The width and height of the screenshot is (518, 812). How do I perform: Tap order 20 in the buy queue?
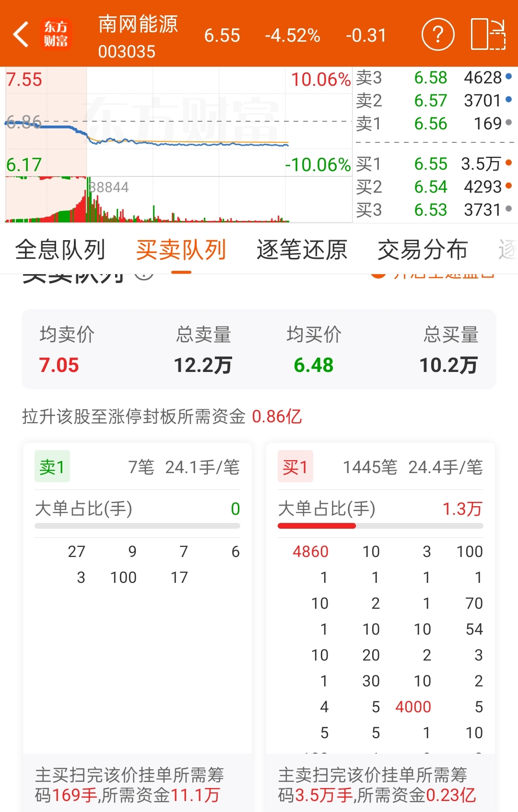coord(371,655)
